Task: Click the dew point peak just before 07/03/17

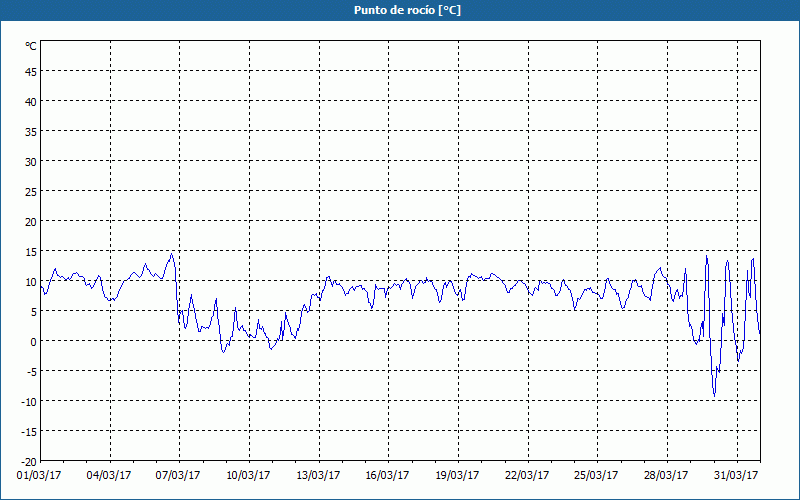Action: pos(171,254)
